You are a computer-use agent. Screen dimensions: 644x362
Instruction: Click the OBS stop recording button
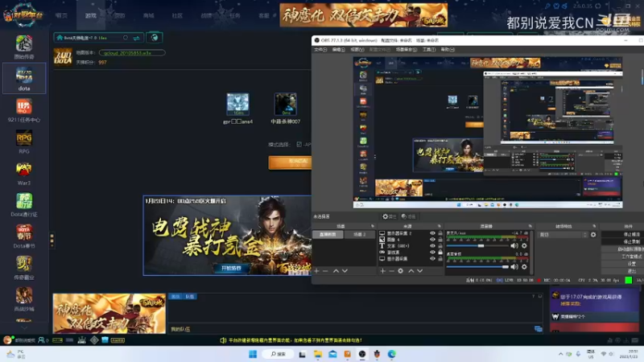pos(622,242)
